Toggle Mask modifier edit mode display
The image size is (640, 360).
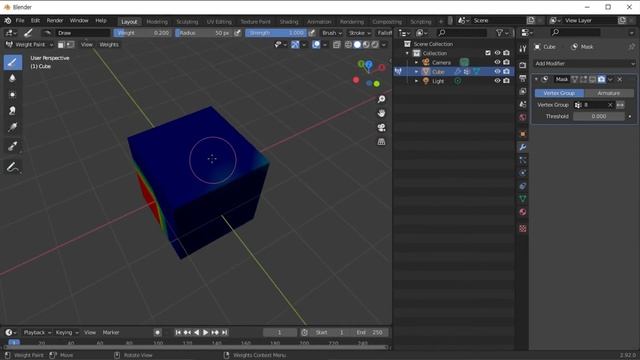click(583, 79)
